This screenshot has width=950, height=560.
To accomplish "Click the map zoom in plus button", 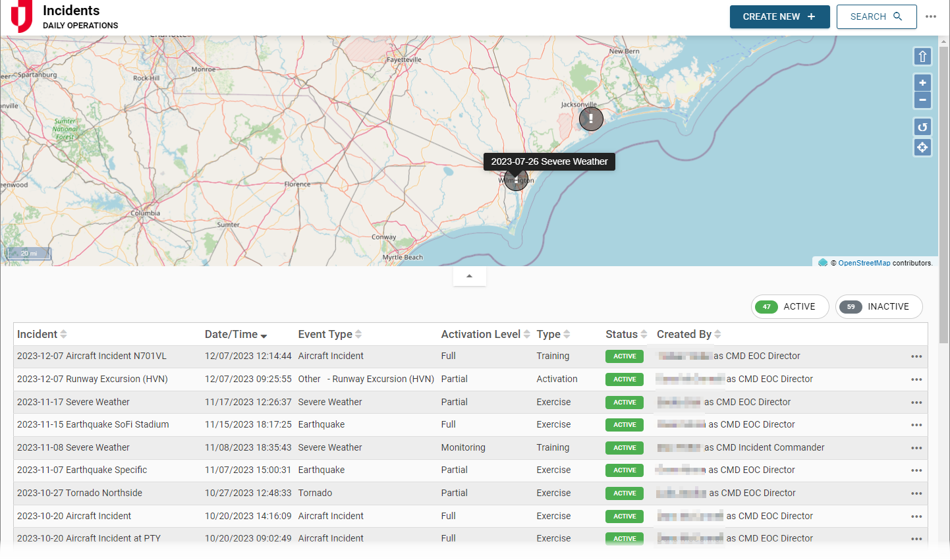I will (922, 83).
